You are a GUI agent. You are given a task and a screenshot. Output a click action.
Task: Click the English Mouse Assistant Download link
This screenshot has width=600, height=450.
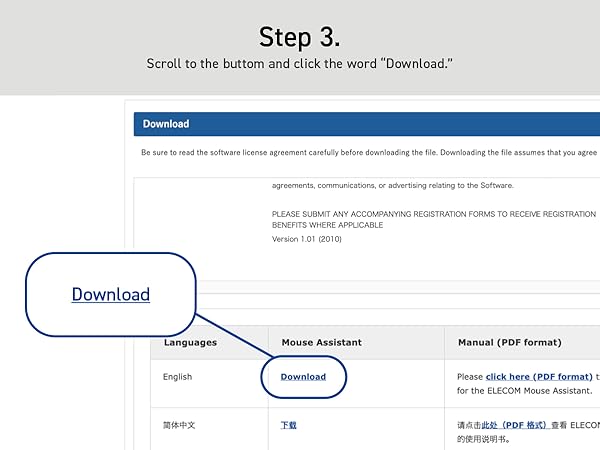pos(303,377)
